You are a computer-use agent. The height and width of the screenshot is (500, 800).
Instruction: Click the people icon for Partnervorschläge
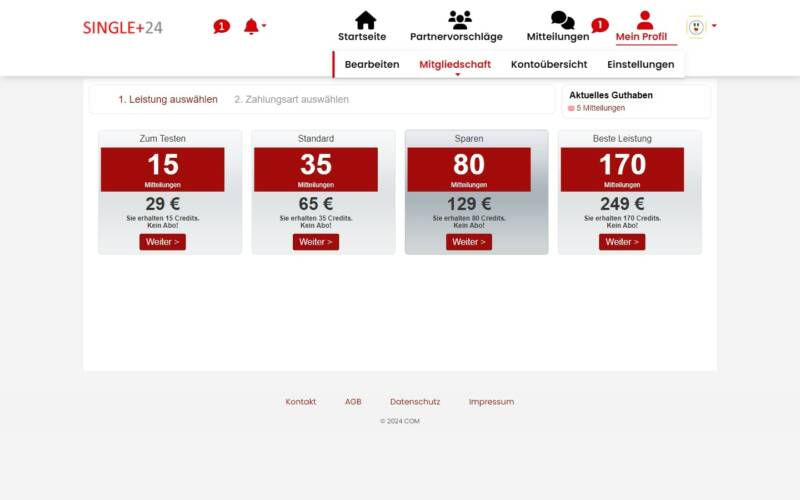pos(460,20)
